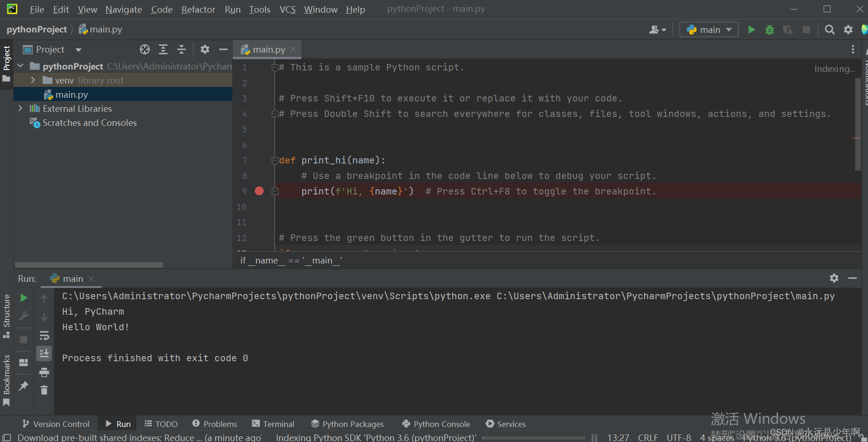This screenshot has width=868, height=442.
Task: Close the main.py editor tab
Action: pyautogui.click(x=293, y=49)
